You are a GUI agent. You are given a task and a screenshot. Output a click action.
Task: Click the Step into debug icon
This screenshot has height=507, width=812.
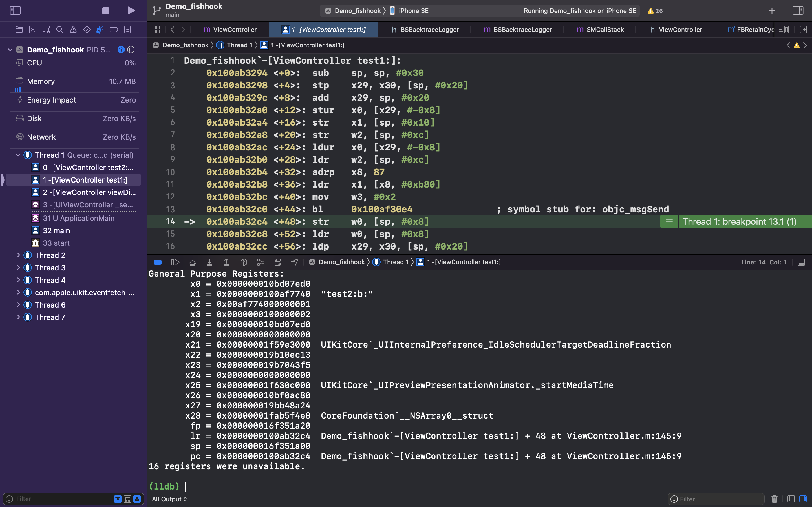pyautogui.click(x=209, y=262)
